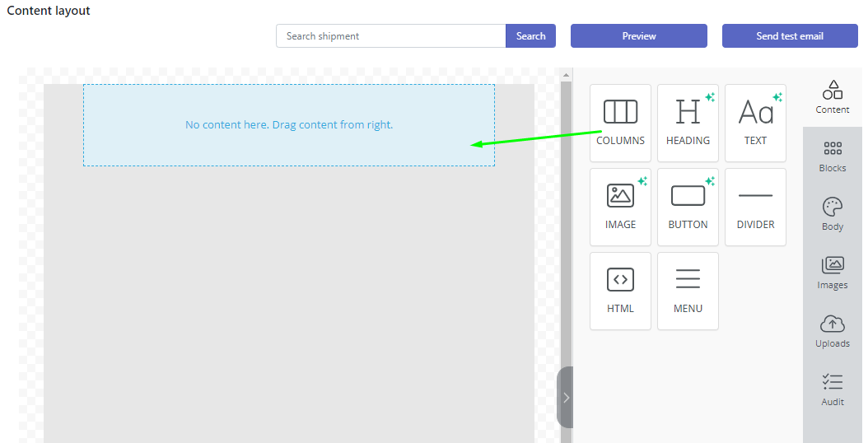
Task: Choose the HTML content block
Action: pyautogui.click(x=620, y=291)
